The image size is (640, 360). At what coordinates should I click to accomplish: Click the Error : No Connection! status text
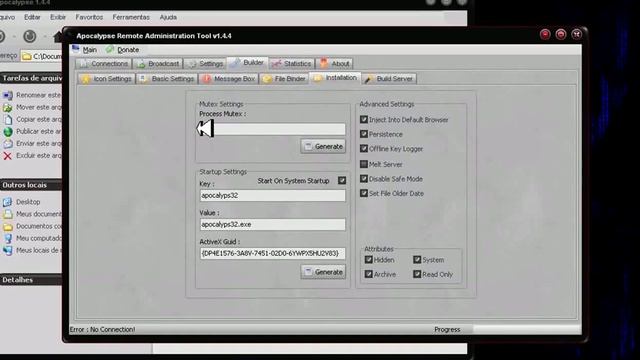coord(102,329)
